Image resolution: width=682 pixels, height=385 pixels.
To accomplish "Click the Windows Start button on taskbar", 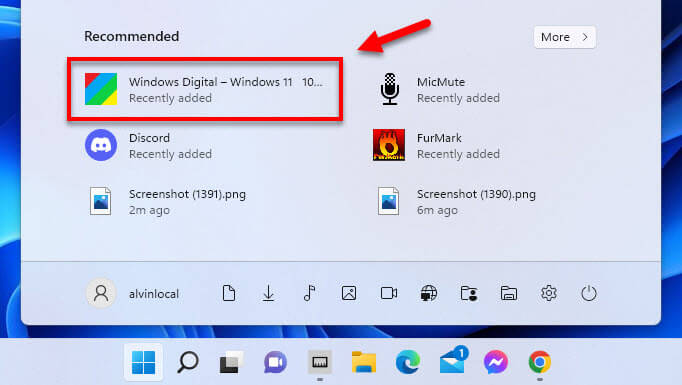I will click(144, 362).
